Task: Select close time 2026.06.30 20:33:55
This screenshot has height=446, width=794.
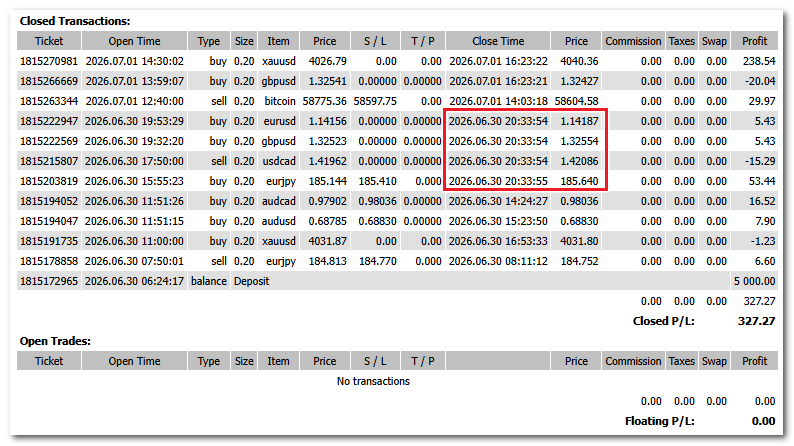Action: click(x=498, y=181)
